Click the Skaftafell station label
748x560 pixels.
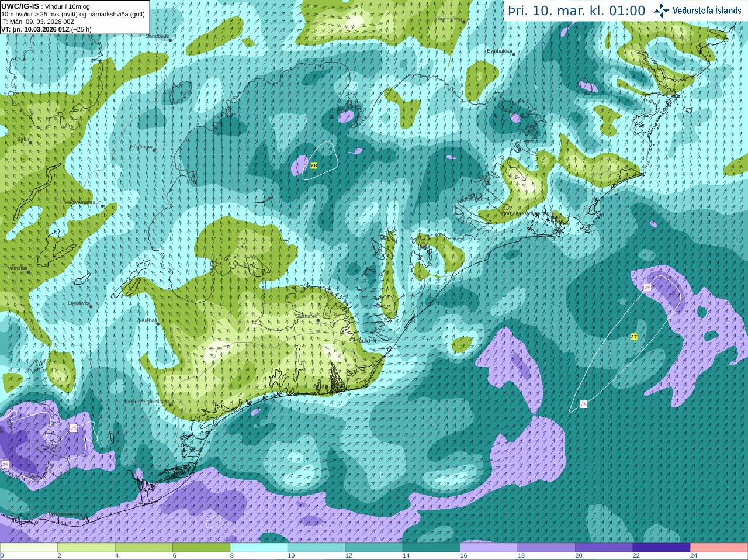pos(306,316)
